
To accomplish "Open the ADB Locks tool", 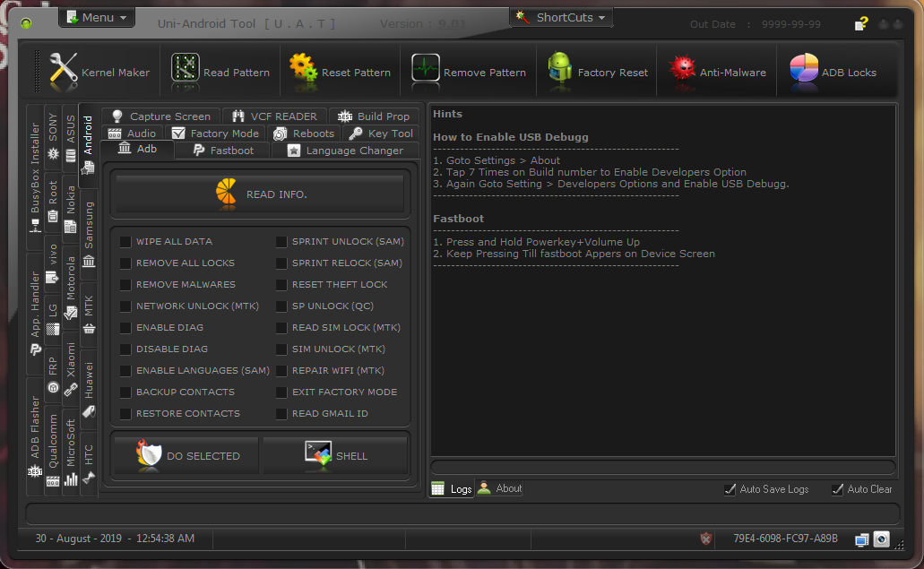I will point(833,72).
